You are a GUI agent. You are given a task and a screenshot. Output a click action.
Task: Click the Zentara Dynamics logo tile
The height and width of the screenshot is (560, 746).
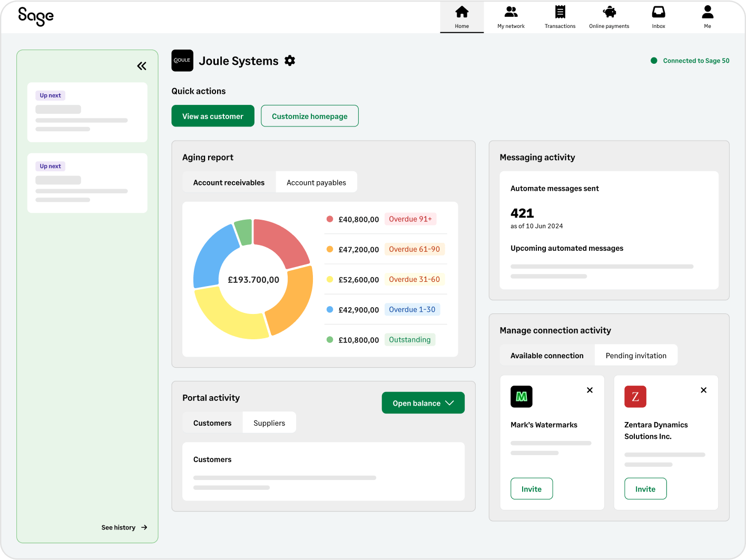point(635,397)
